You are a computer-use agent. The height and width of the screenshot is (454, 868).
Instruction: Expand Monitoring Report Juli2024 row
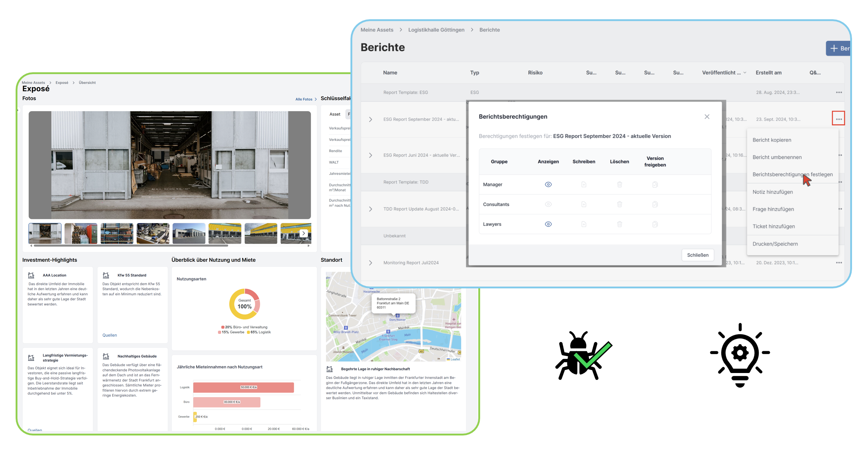click(370, 263)
